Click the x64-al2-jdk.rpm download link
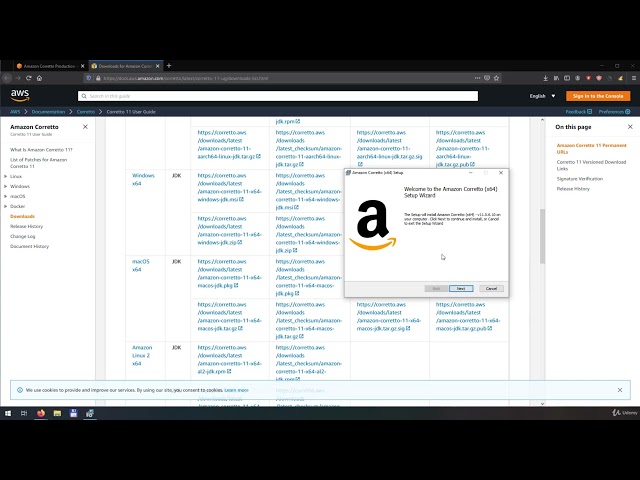Viewport: 640px width, 480px height. (229, 359)
